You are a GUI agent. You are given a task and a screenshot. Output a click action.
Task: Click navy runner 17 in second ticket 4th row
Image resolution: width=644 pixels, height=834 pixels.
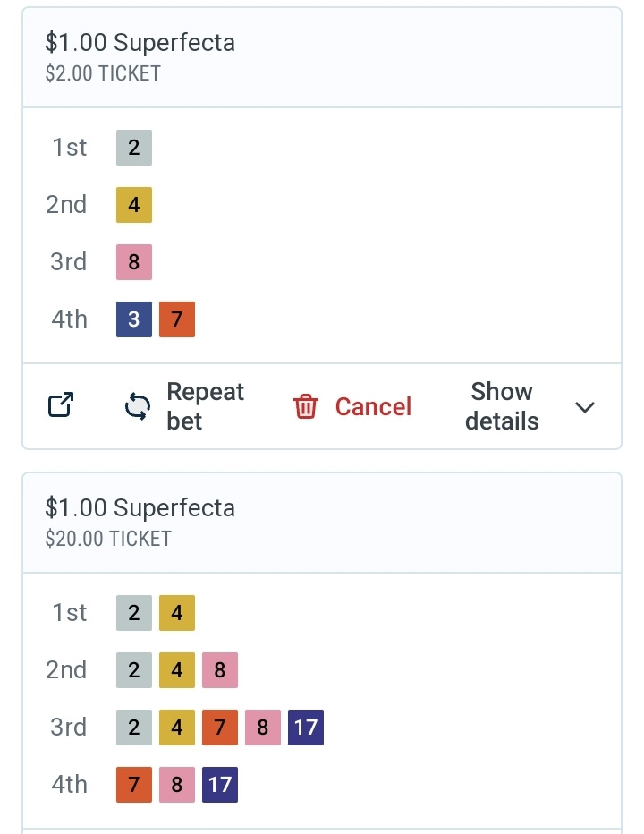(x=220, y=785)
